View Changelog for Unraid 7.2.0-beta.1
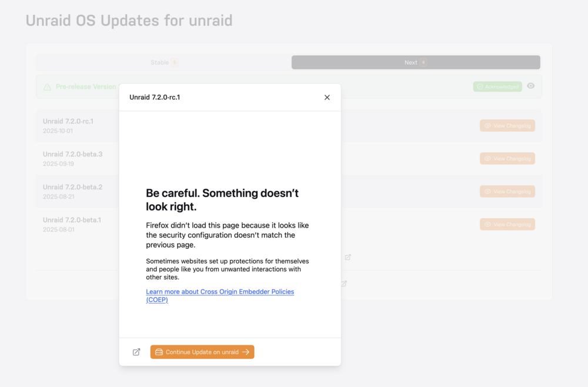The width and height of the screenshot is (588, 387). click(x=507, y=224)
